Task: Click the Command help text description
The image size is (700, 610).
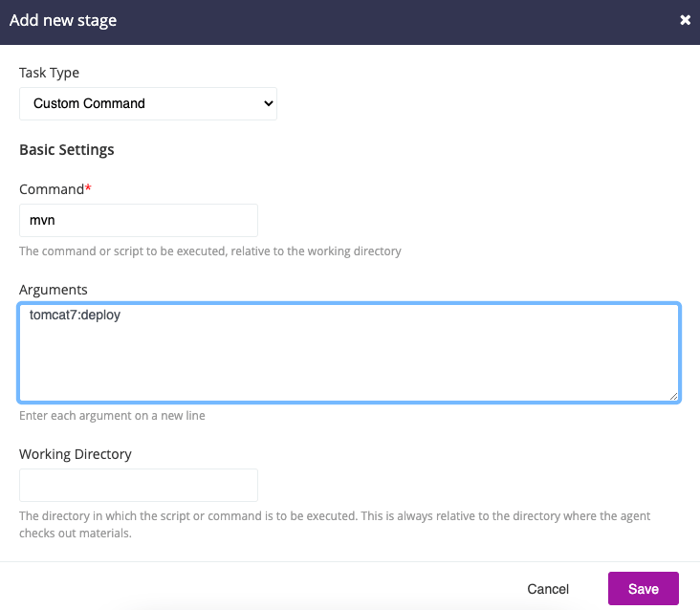Action: tap(210, 251)
